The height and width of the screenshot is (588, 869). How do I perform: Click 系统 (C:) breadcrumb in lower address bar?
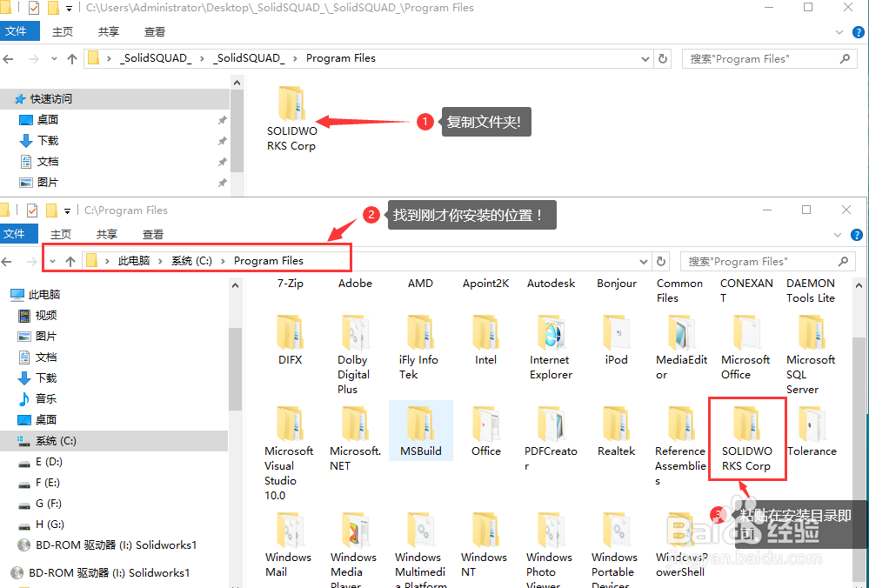(191, 261)
